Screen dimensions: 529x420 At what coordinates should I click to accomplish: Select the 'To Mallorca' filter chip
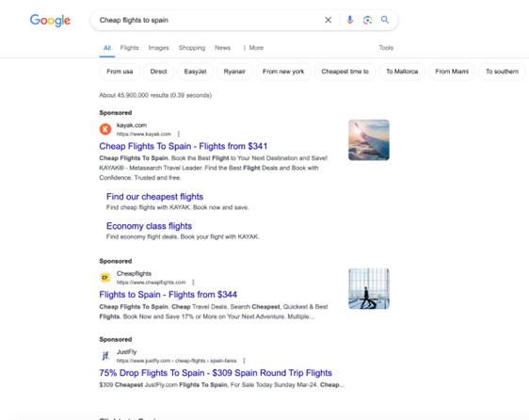click(402, 72)
